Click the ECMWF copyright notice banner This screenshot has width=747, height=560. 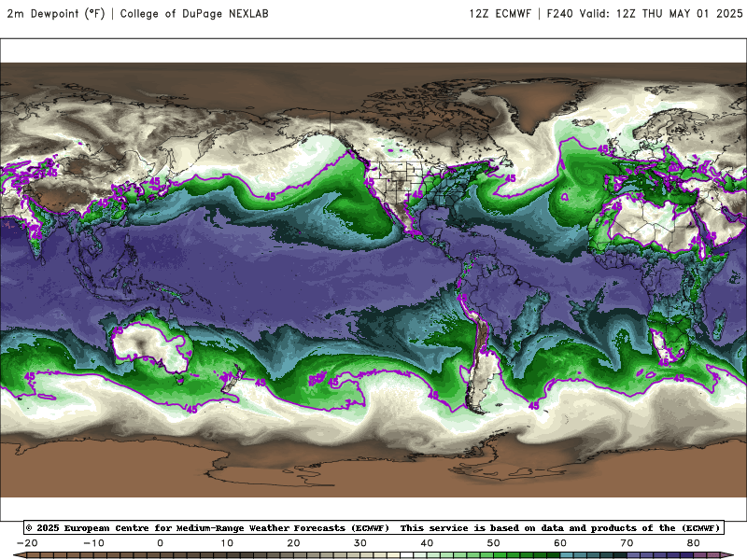373,527
